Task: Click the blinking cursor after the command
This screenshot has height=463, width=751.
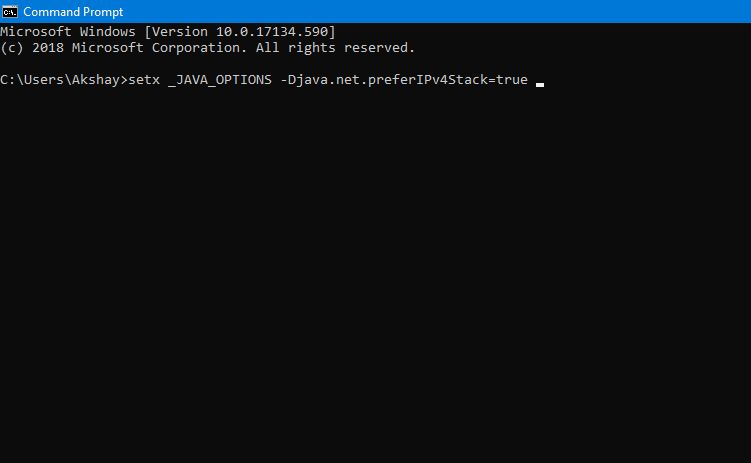Action: point(540,85)
